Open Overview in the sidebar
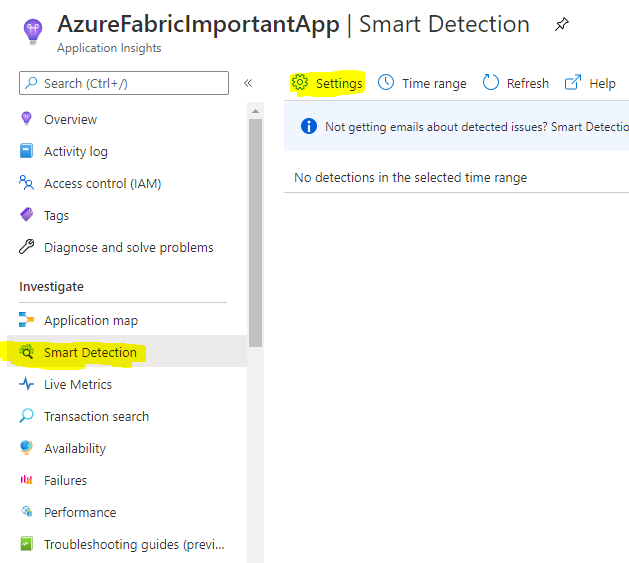Viewport: 629px width, 563px height. point(127,119)
